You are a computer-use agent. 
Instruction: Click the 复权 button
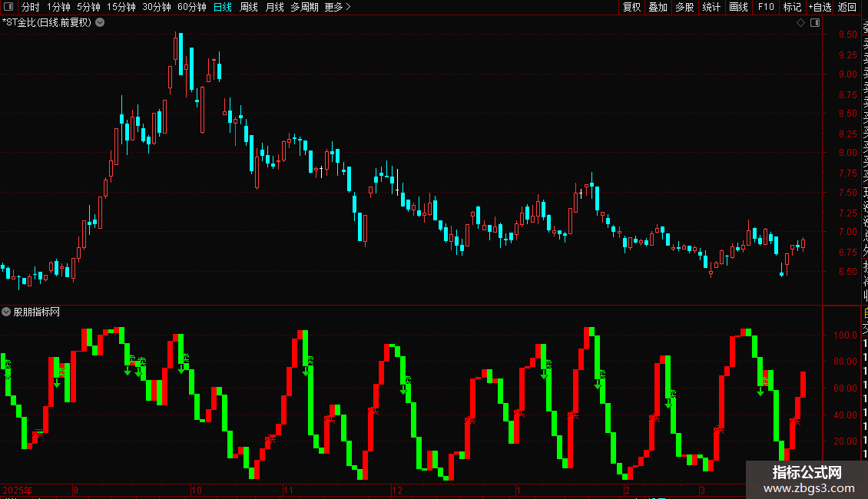[x=631, y=7]
